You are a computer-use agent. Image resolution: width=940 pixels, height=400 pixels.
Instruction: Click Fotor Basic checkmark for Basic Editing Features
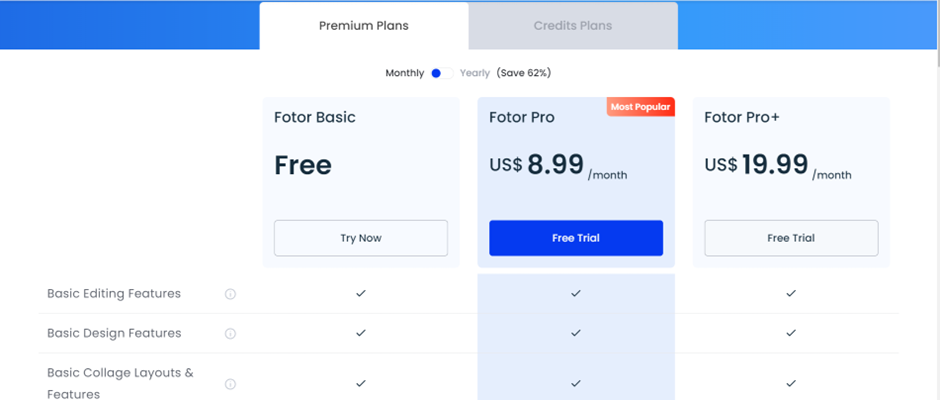pyautogui.click(x=360, y=293)
